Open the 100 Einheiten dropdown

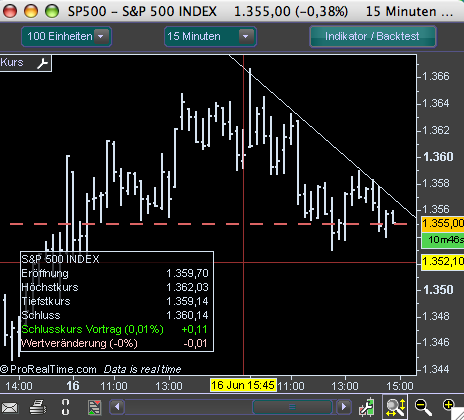[x=66, y=36]
